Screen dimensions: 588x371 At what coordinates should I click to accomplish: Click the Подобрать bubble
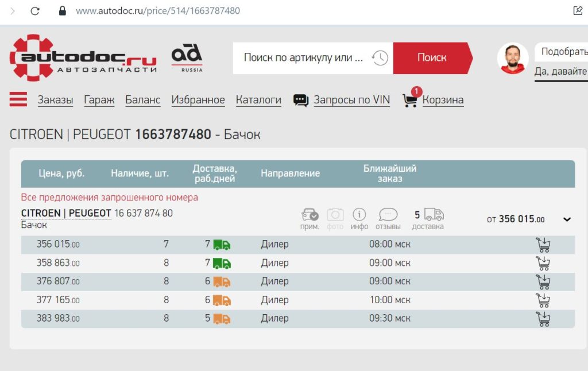562,51
